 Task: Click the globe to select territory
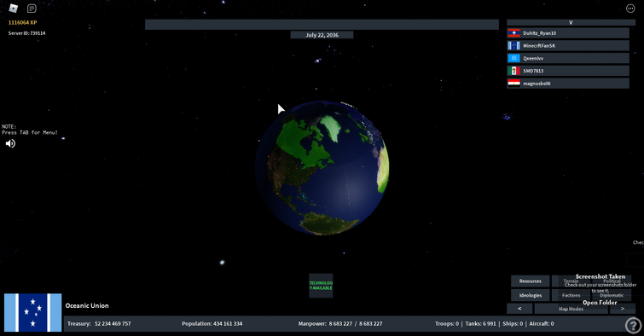pos(322,168)
